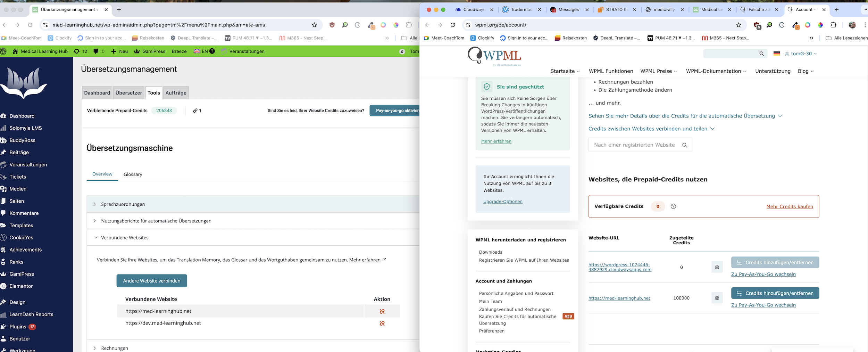Click the EN language help icon in admin bar
Viewport: 868px width, 352px height.
click(212, 51)
